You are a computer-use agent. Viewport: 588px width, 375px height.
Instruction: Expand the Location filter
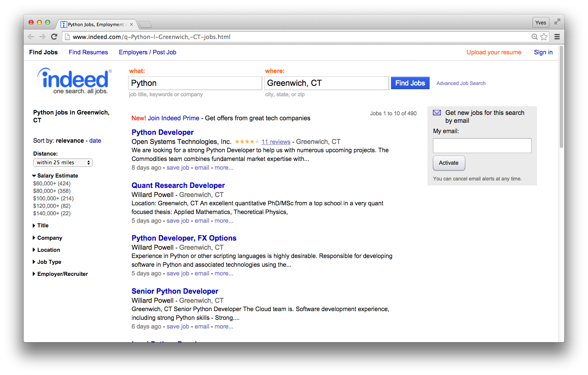pos(46,250)
